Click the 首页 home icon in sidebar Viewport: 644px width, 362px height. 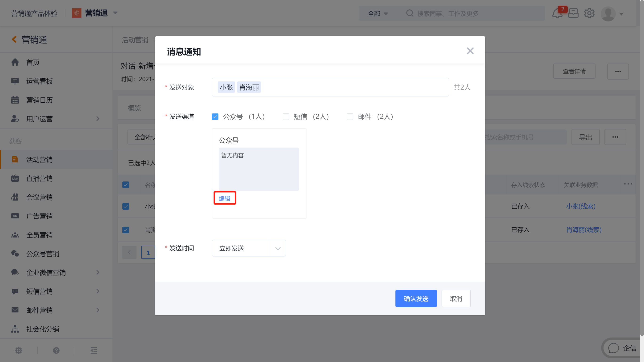coord(15,62)
